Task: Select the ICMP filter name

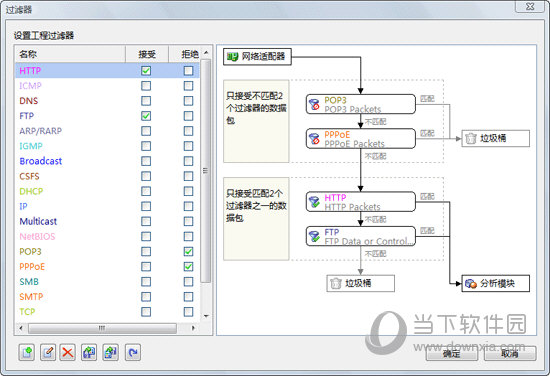Action: 31,86
